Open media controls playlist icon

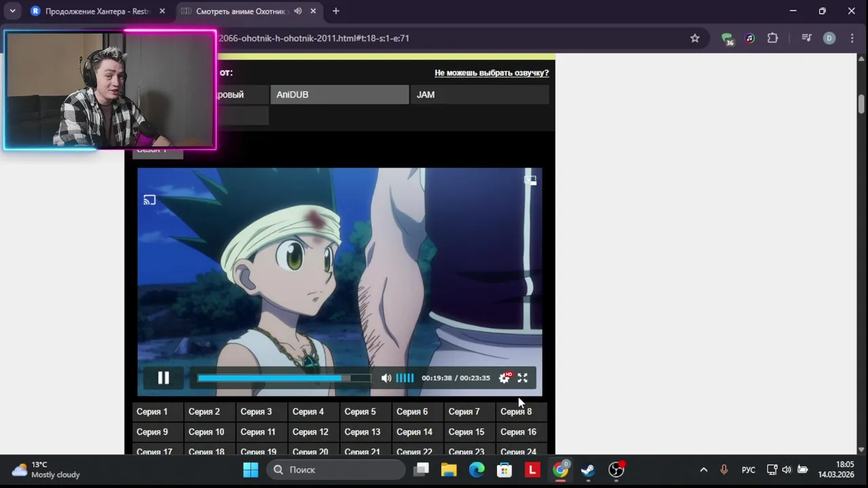(806, 38)
